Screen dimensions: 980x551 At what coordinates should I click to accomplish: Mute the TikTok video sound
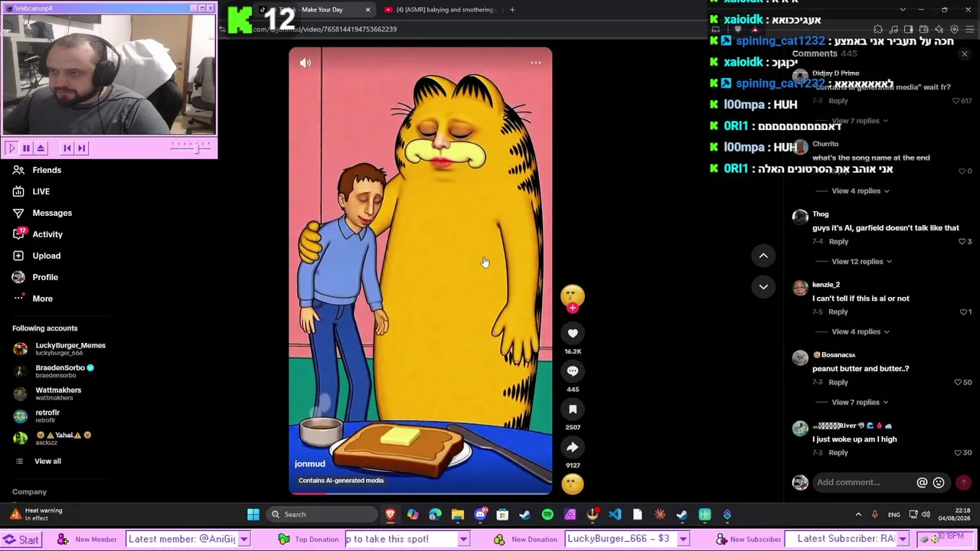tap(305, 63)
